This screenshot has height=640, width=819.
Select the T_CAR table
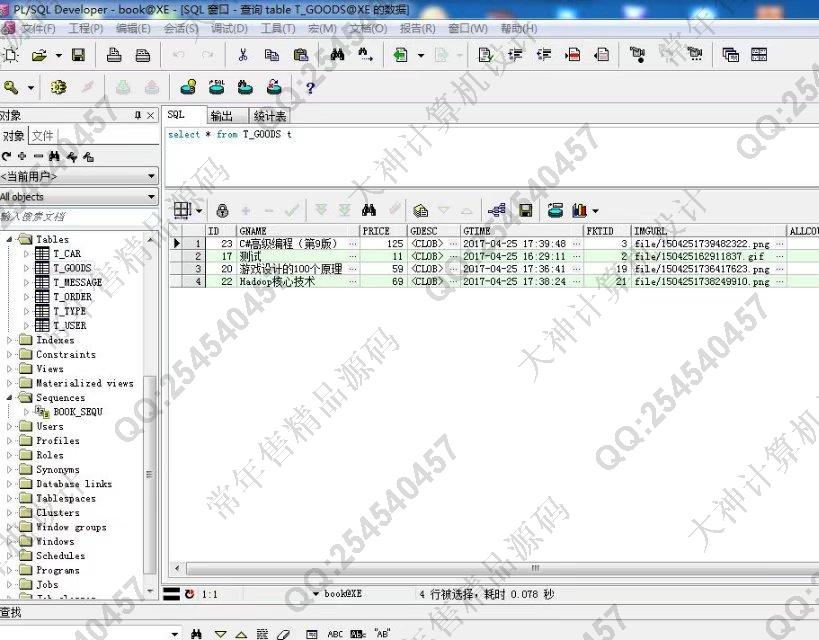pyautogui.click(x=67, y=253)
